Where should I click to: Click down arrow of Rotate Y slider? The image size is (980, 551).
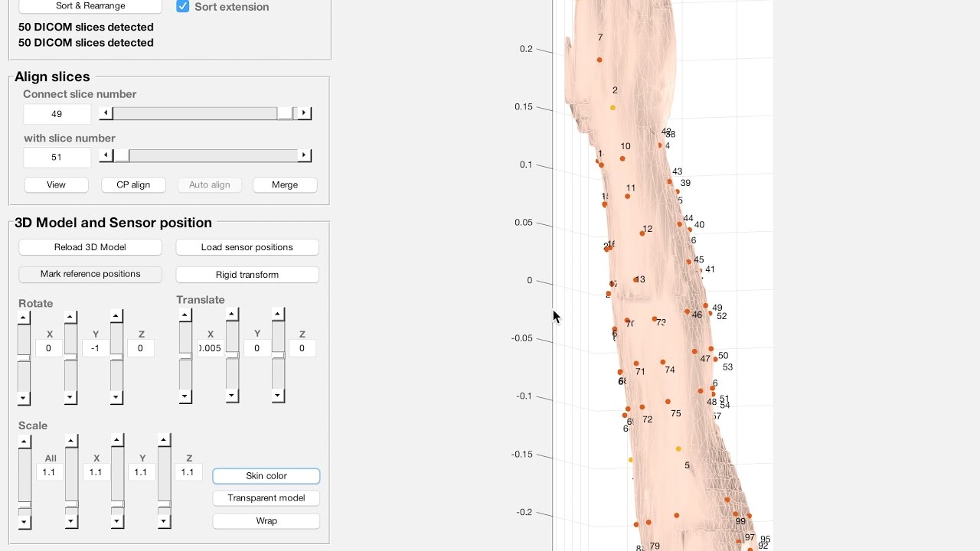coord(70,397)
